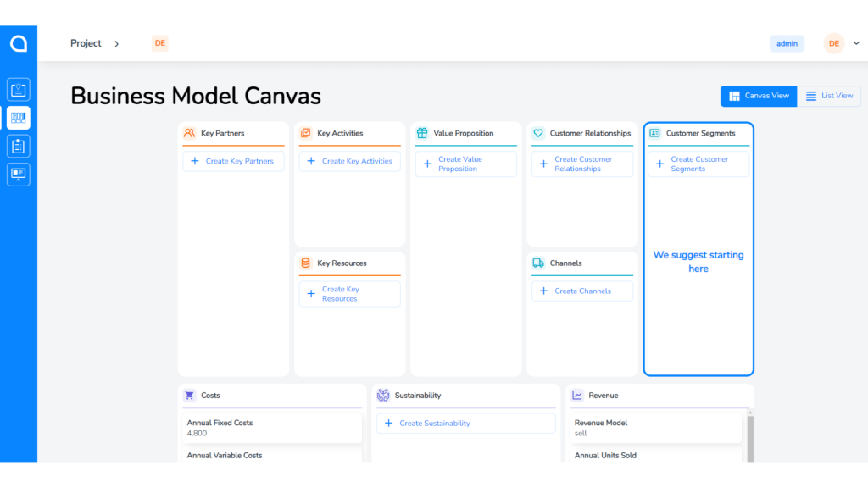Click the Key Partners people icon
This screenshot has height=488, width=868.
click(x=190, y=133)
